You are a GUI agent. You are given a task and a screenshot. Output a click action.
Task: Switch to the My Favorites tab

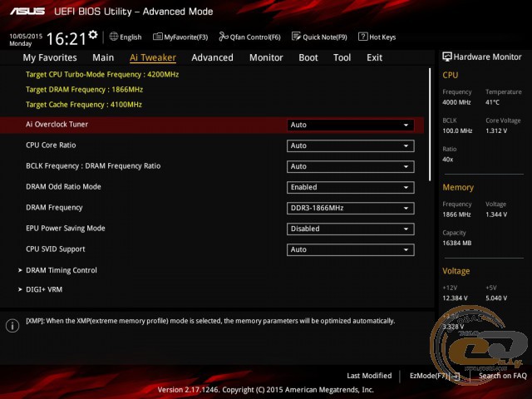coord(50,57)
